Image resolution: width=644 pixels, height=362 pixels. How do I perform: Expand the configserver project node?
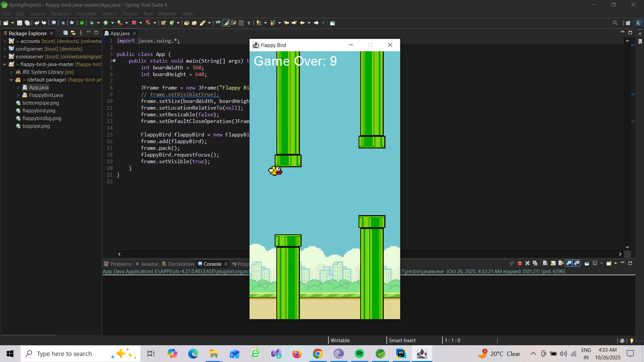[x=5, y=49]
